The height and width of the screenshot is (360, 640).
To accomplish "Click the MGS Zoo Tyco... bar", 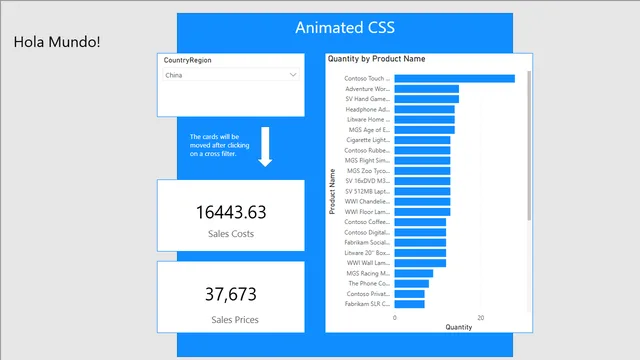I will pos(422,171).
